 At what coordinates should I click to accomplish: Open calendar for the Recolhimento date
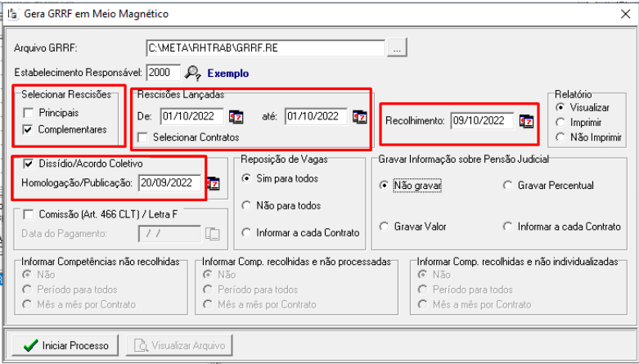[x=527, y=121]
